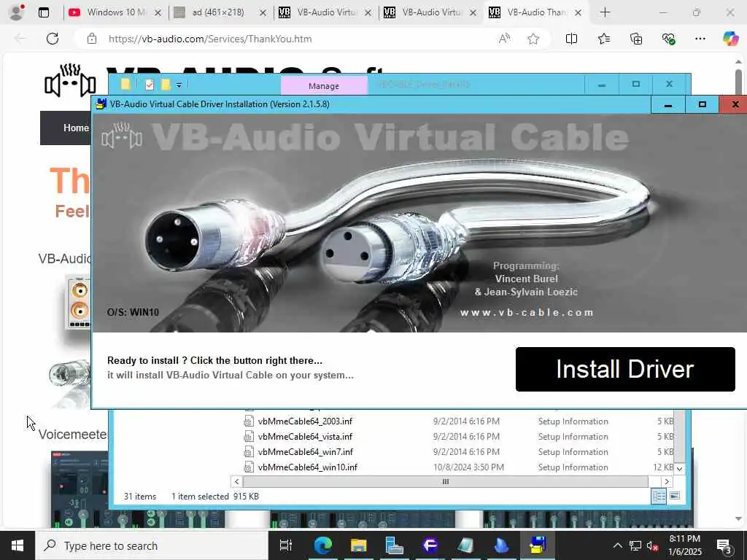The image size is (747, 560).
Task: Open the Edge profile avatar icon
Action: tap(17, 12)
